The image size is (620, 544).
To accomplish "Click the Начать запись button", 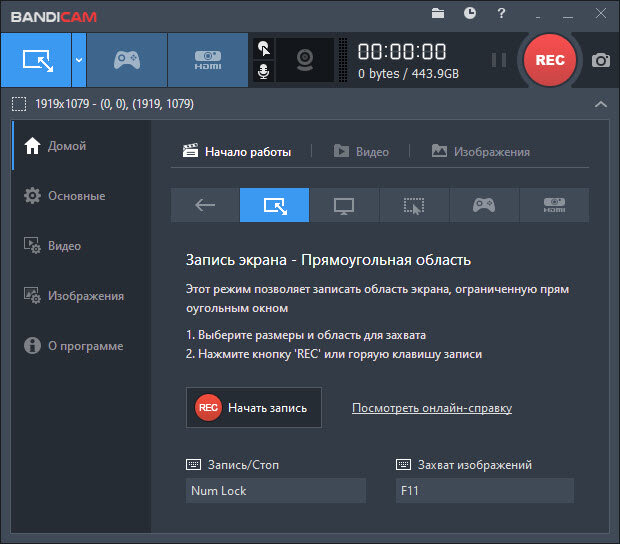I will [x=254, y=408].
